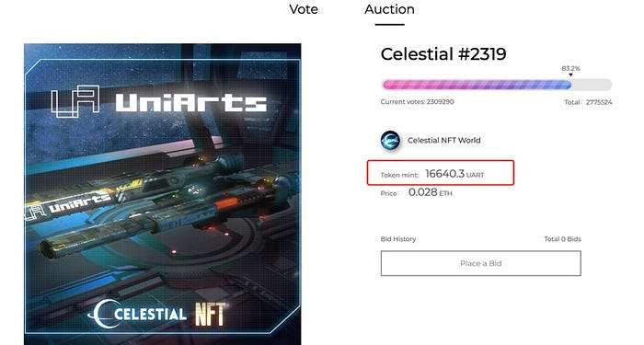This screenshot has width=644, height=345.
Task: Click the 83.2% progress marker arrow
Action: (570, 75)
